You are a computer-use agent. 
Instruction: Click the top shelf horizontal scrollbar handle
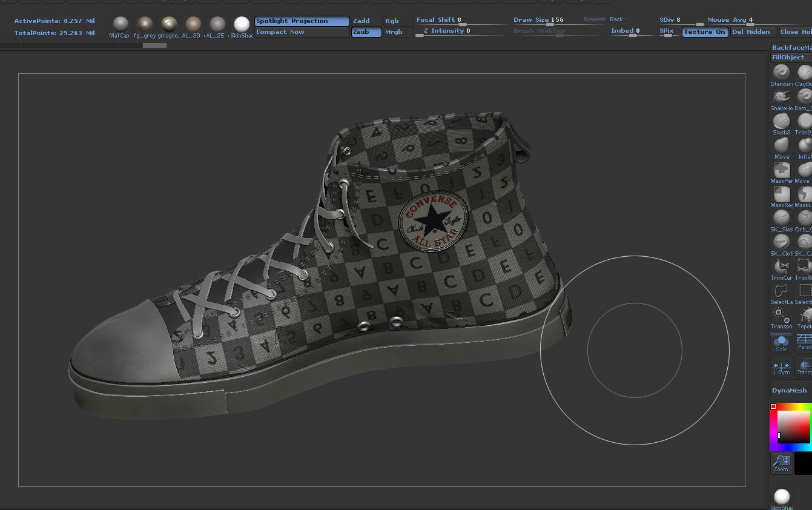click(154, 45)
